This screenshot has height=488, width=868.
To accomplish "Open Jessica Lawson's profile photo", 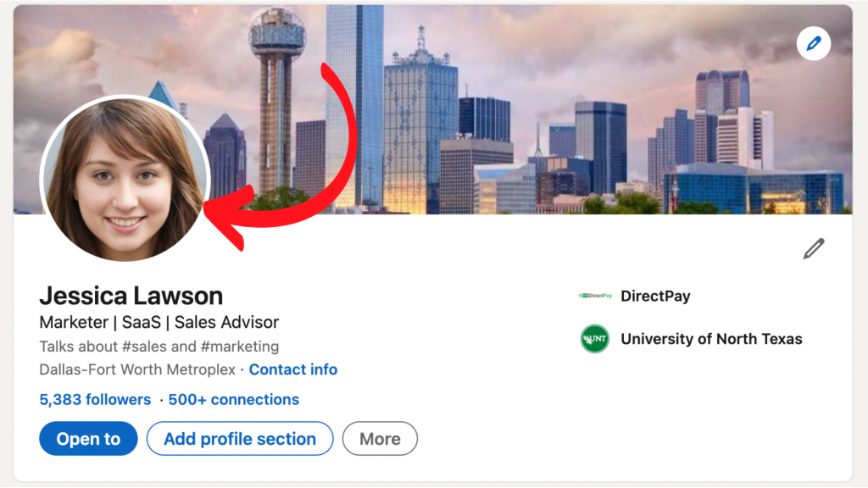I will 125,178.
